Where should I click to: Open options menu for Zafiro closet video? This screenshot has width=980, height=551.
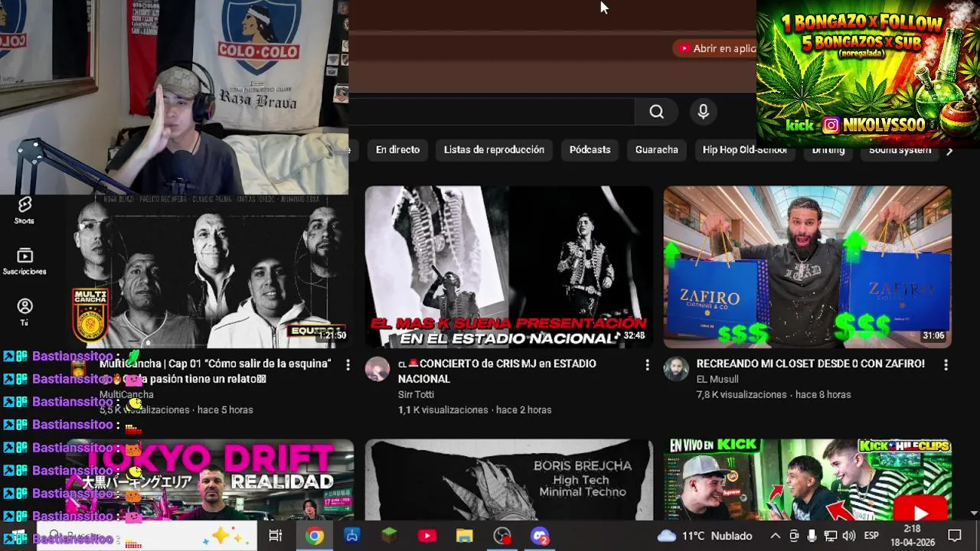tap(946, 365)
